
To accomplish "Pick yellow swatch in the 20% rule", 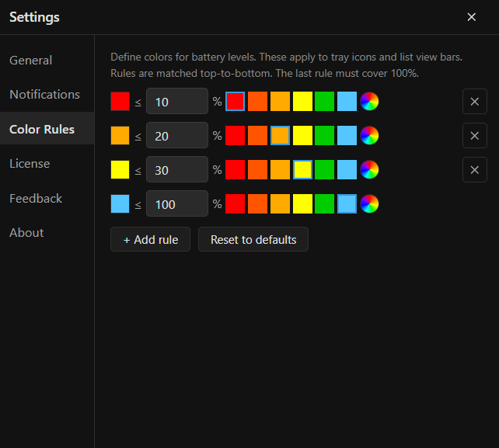I will pyautogui.click(x=302, y=135).
